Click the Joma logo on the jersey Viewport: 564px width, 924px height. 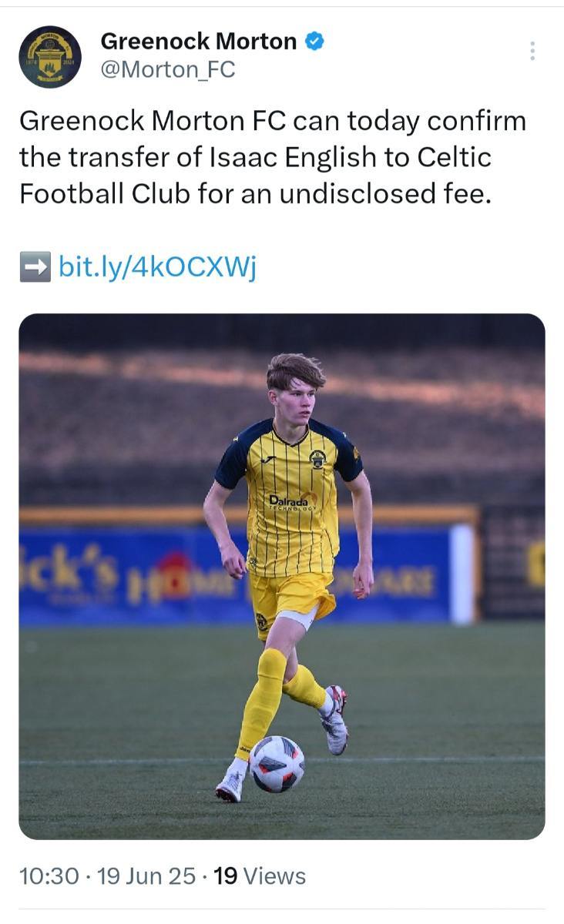click(x=270, y=460)
